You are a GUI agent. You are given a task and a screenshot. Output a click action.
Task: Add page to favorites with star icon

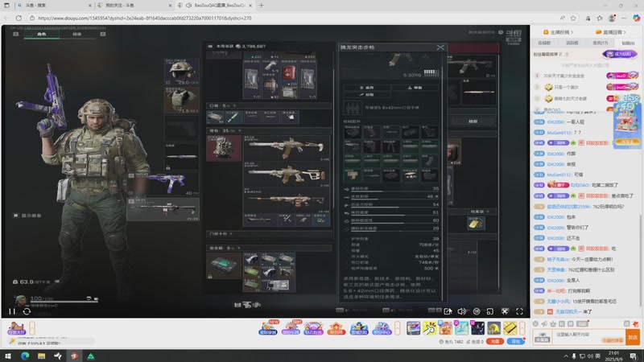tap(573, 18)
